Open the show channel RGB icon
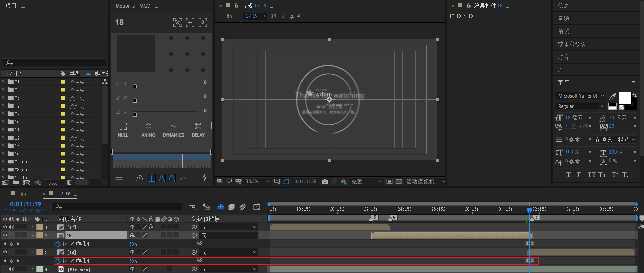Image resolution: width=644 pixels, height=273 pixels. [x=343, y=181]
